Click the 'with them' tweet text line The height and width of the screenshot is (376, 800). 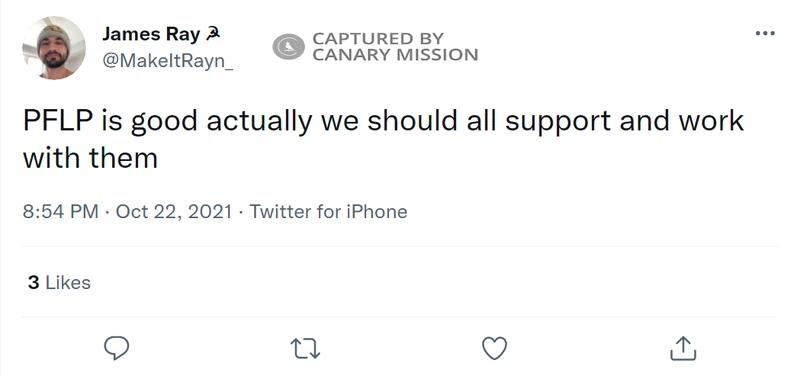coord(90,158)
